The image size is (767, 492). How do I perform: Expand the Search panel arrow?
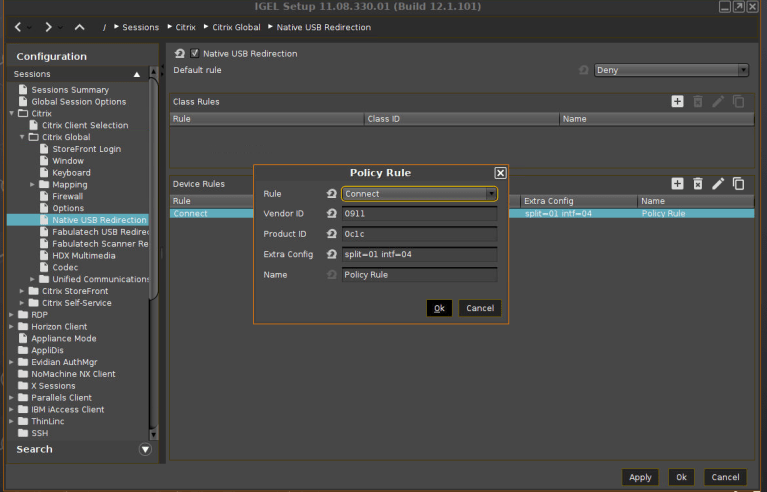(145, 450)
